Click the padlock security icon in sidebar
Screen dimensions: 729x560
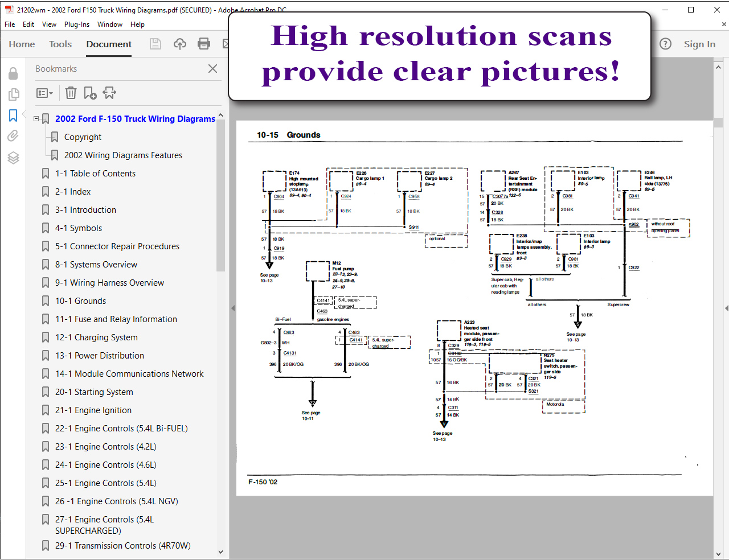13,73
